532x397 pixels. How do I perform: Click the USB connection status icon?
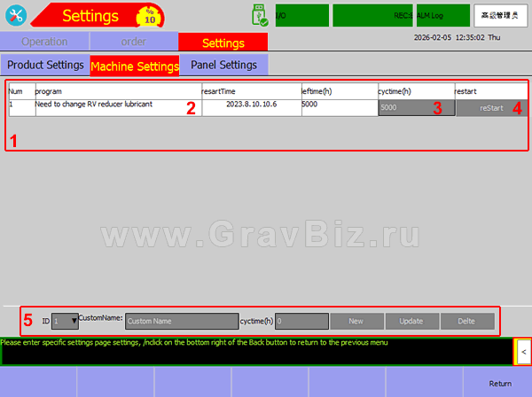click(258, 16)
